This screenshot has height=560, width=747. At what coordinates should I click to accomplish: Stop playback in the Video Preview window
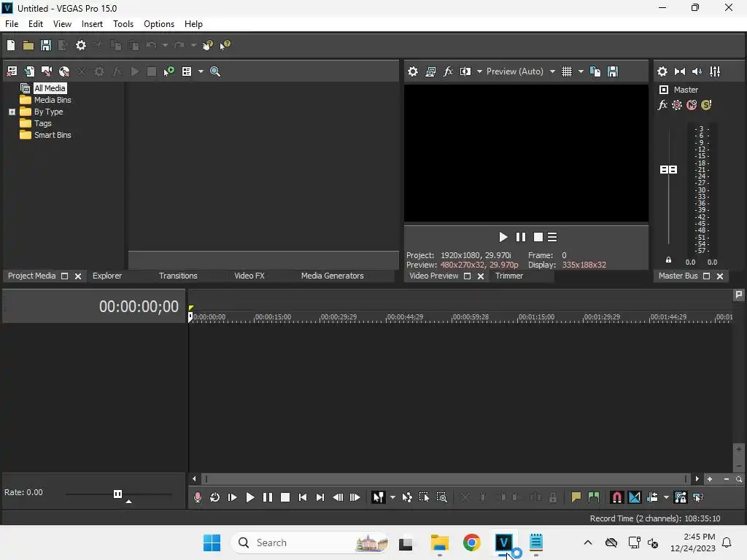[x=538, y=237]
